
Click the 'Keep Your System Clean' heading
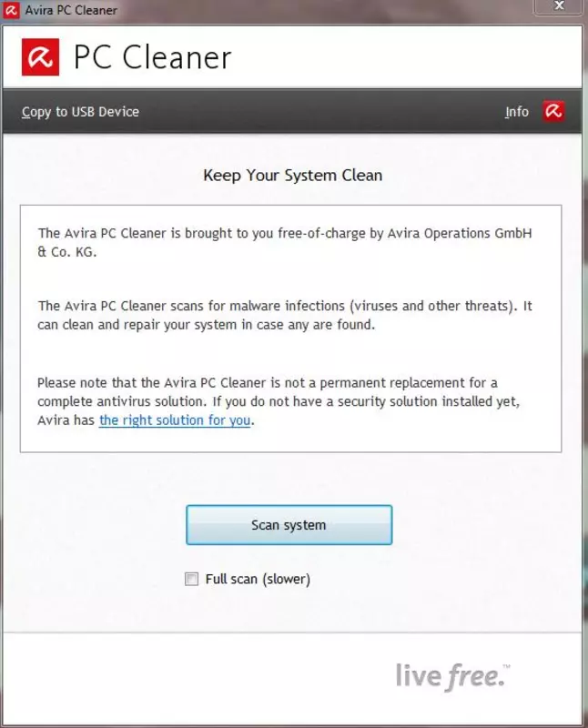pyautogui.click(x=292, y=176)
